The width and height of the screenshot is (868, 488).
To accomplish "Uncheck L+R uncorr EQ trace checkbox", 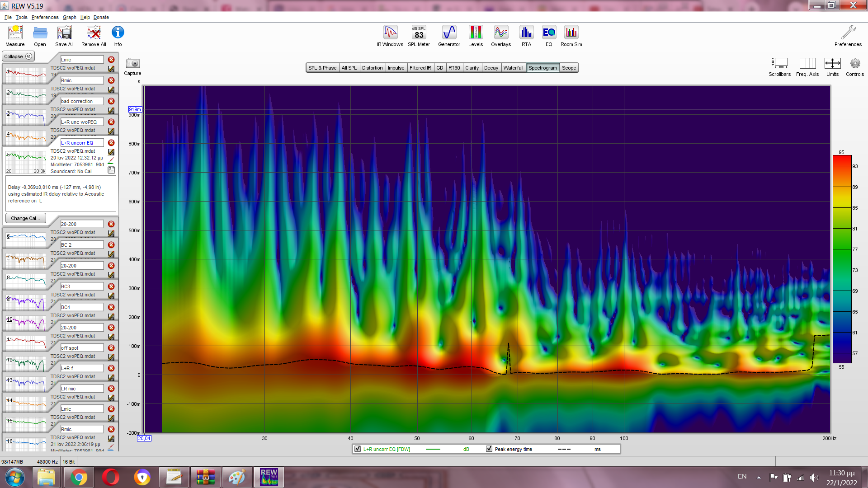I will click(358, 449).
